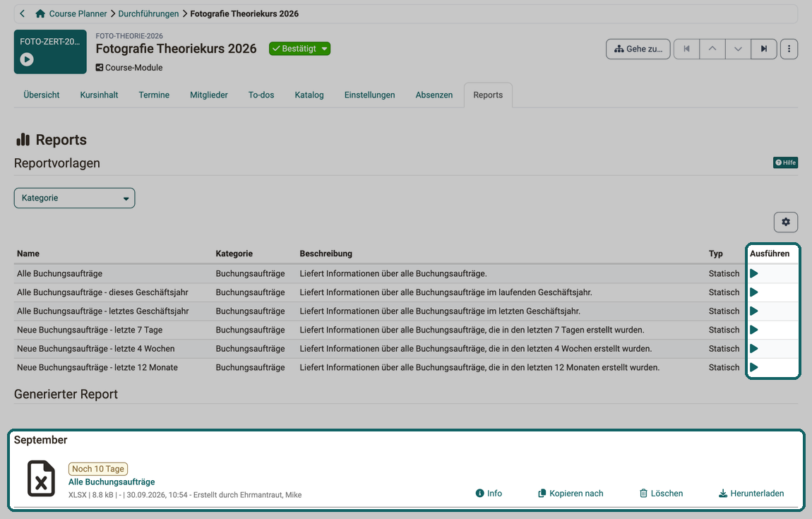Start course via play icon on FOTO-ZERT tile

pyautogui.click(x=27, y=59)
